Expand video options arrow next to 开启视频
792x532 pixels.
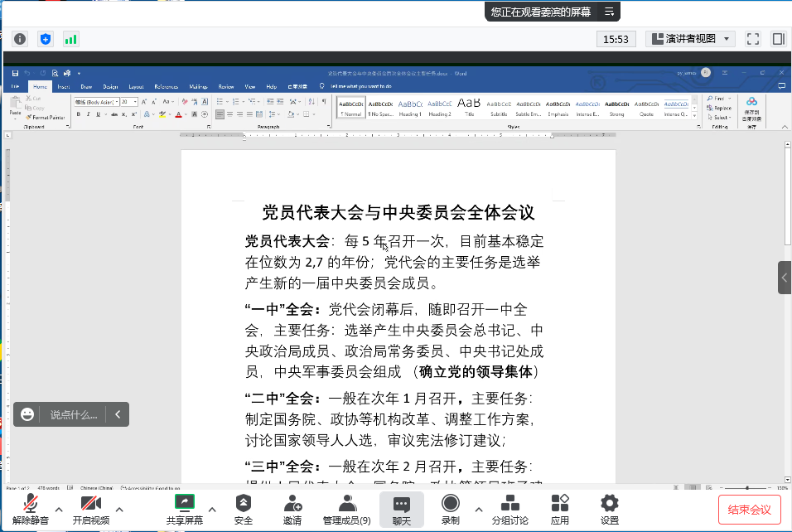[119, 509]
